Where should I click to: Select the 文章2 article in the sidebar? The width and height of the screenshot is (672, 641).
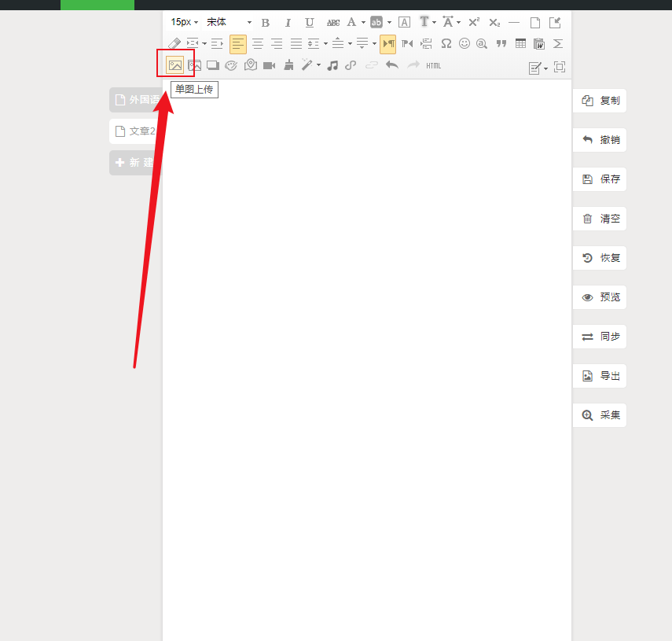point(135,131)
